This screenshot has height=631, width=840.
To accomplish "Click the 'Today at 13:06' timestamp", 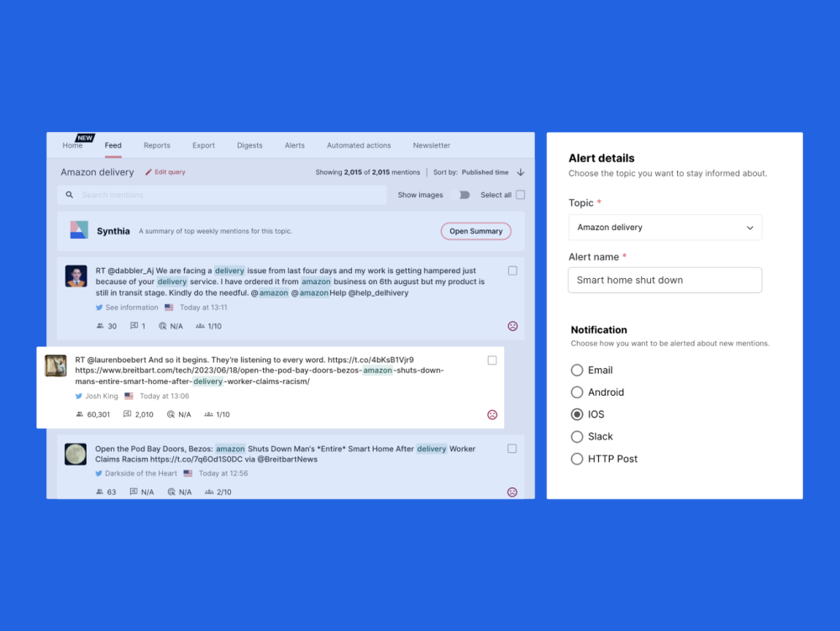I will coord(165,396).
